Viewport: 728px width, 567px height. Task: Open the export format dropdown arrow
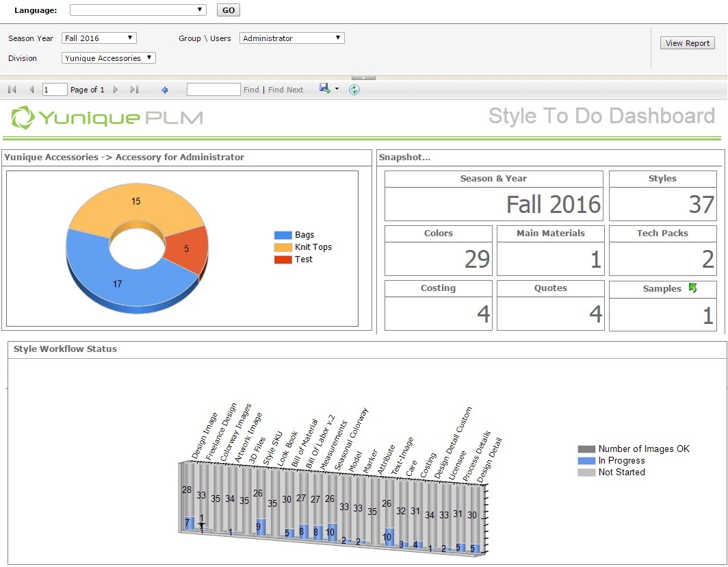(337, 89)
